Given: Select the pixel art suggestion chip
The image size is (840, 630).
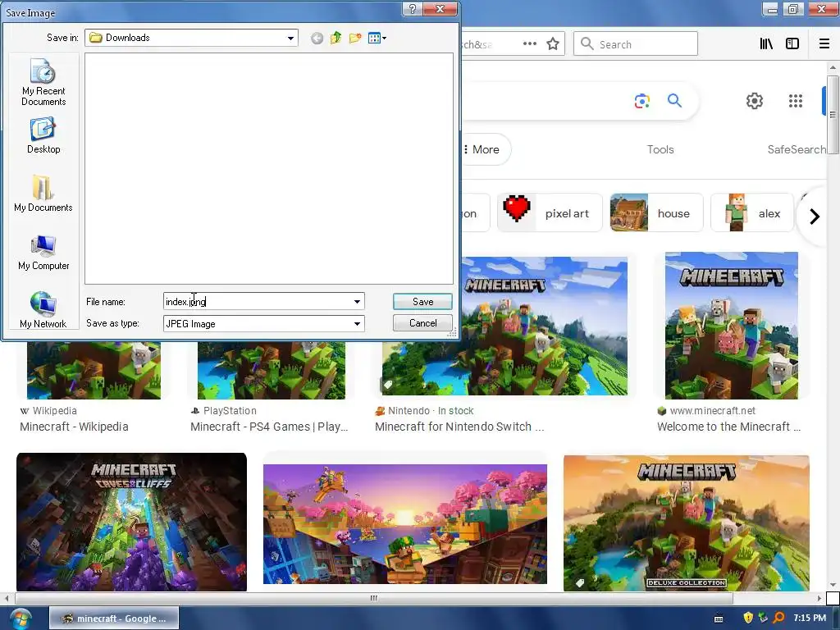Looking at the screenshot, I should pos(550,213).
